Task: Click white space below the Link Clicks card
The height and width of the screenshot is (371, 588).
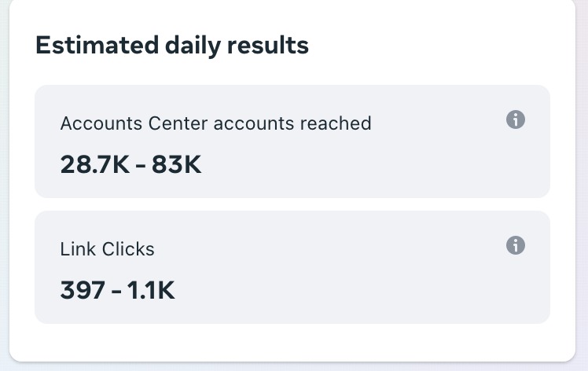Action: pyautogui.click(x=292, y=341)
